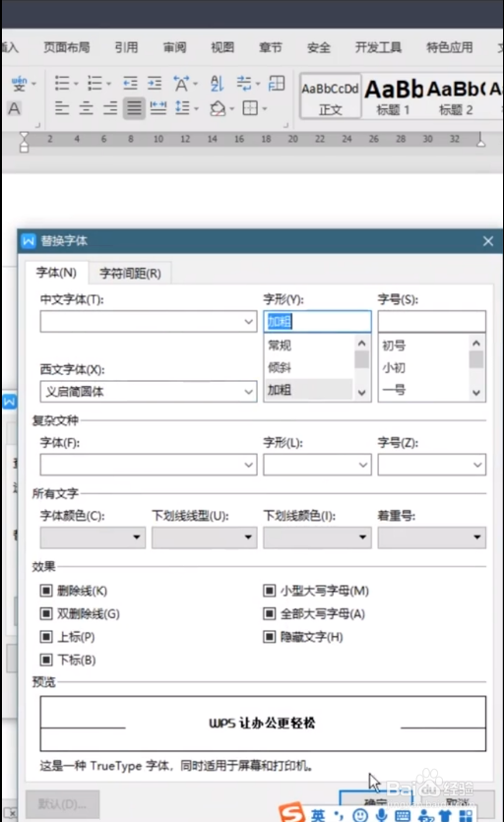Open the 下划线颜色(I) color dropdown
Viewport: 504px width, 822px height.
(x=317, y=537)
